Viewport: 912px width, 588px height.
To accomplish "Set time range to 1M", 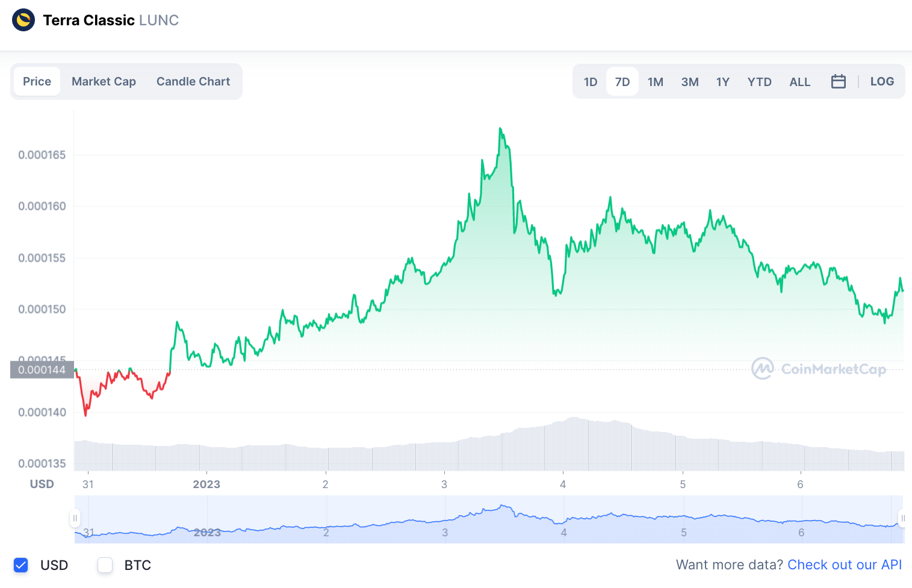I will pos(656,82).
